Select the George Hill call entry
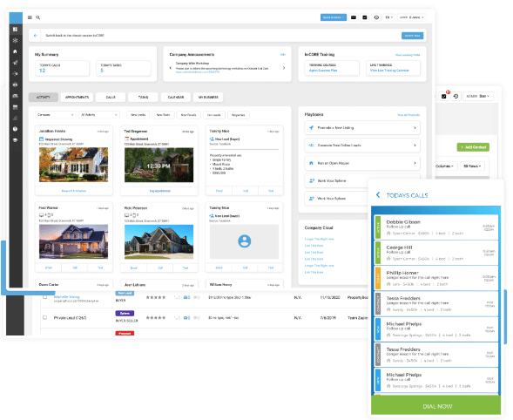This screenshot has height=420, width=513. tap(436, 253)
